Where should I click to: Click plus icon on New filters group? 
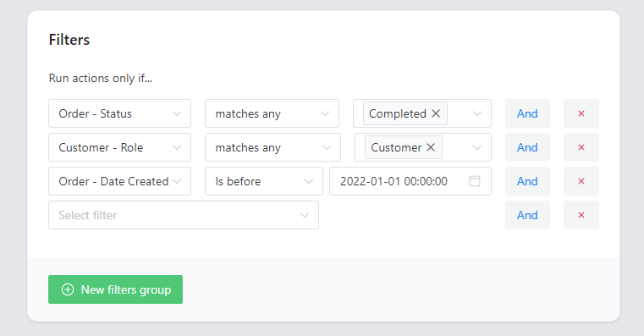point(68,289)
